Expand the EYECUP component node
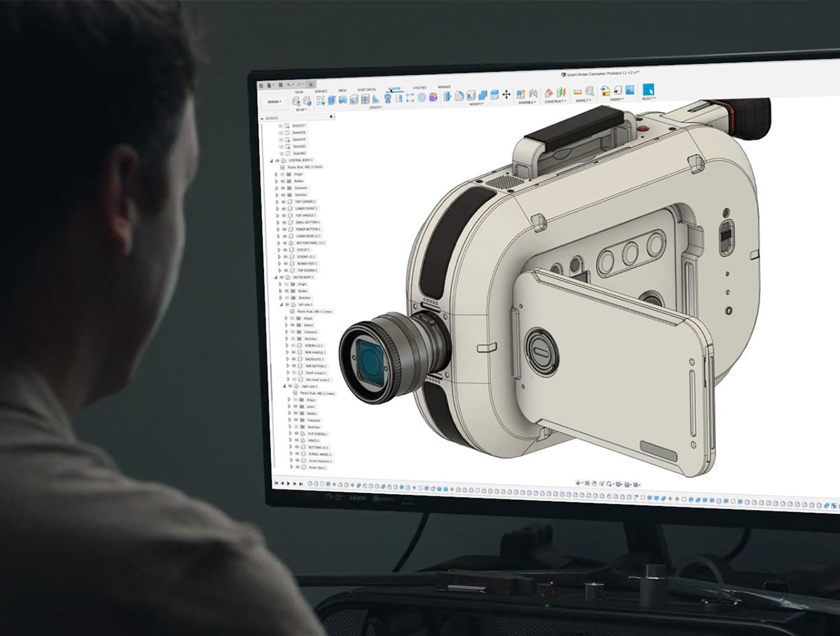 [277, 250]
